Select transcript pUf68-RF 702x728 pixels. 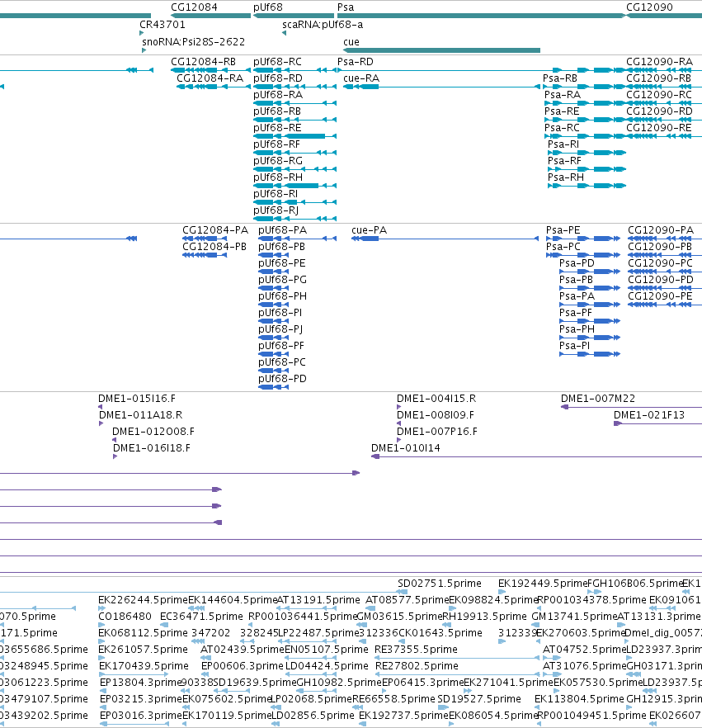click(276, 144)
